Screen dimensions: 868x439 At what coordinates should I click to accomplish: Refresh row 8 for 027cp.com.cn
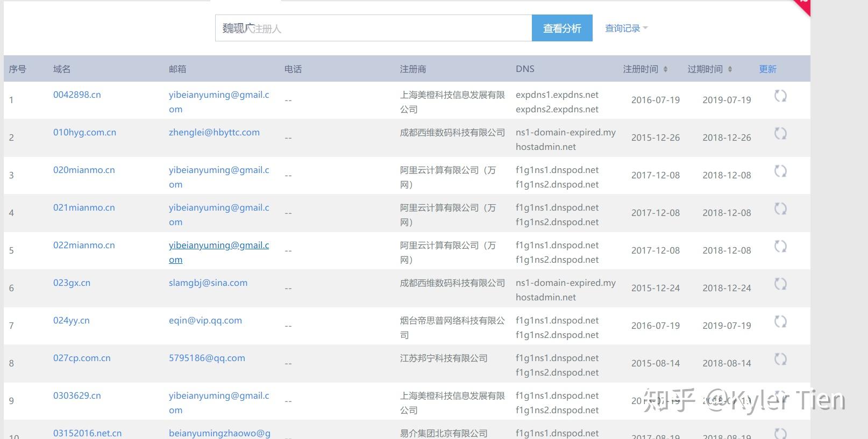(780, 359)
